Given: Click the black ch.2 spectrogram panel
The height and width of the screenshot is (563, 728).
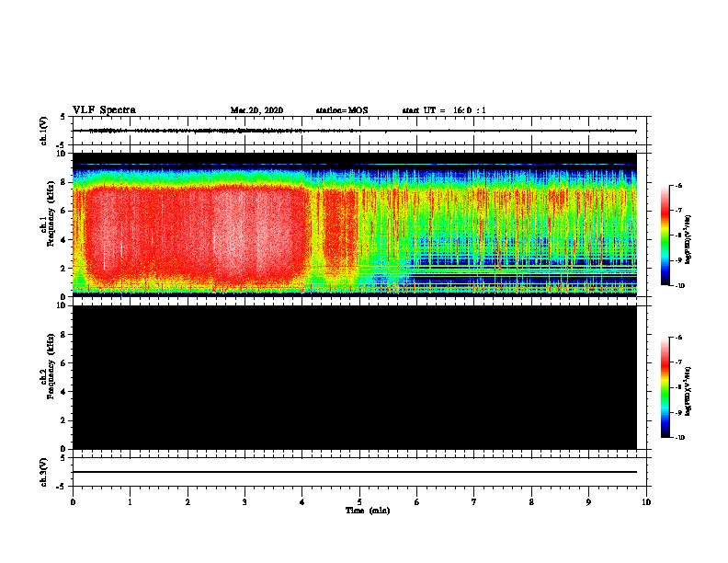Looking at the screenshot, I should pos(355,377).
